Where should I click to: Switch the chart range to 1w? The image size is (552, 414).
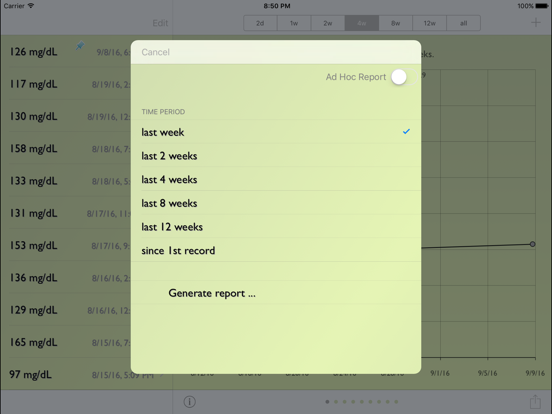[x=294, y=23]
